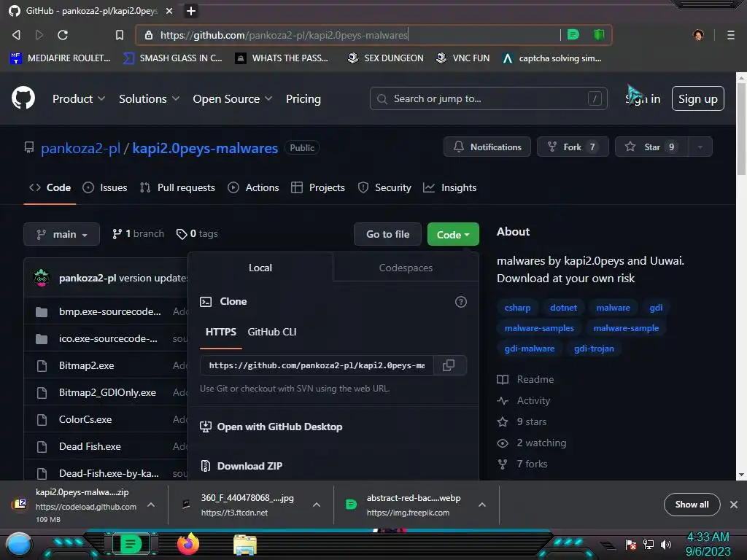Select the HTTPS clone option
This screenshot has width=747, height=560.
coord(220,332)
